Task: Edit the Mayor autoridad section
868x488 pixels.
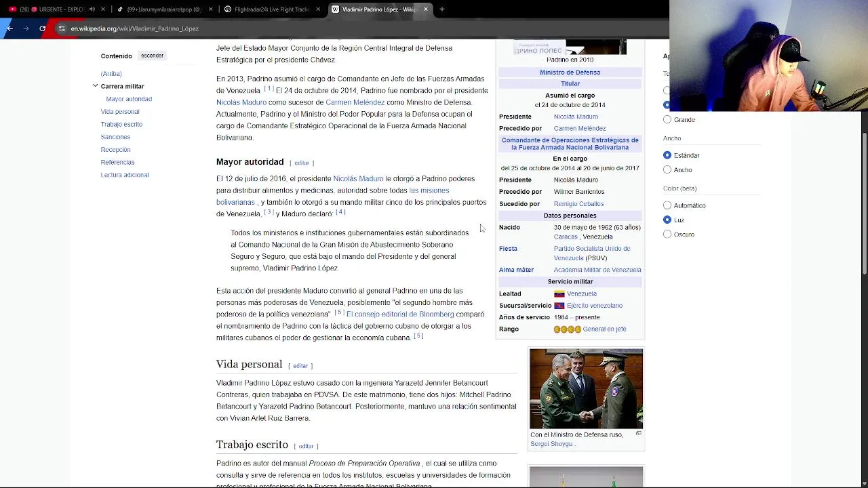Action: tap(302, 163)
